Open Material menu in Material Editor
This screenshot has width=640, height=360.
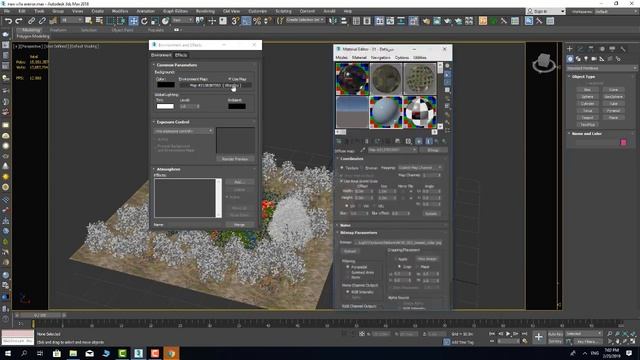[x=359, y=58]
